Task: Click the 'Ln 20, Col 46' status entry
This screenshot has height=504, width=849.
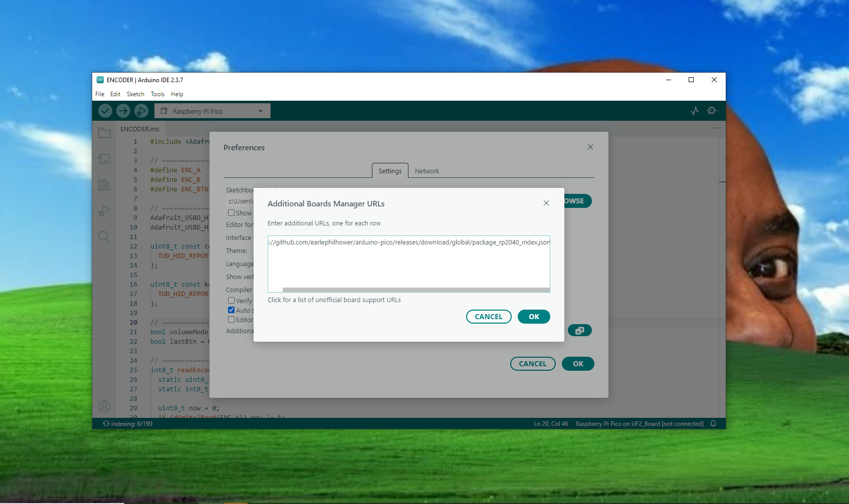Action: [x=551, y=424]
